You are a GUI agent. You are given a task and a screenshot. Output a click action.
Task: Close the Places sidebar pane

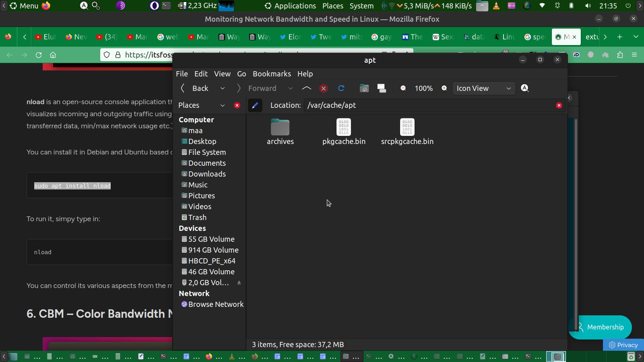tap(237, 105)
